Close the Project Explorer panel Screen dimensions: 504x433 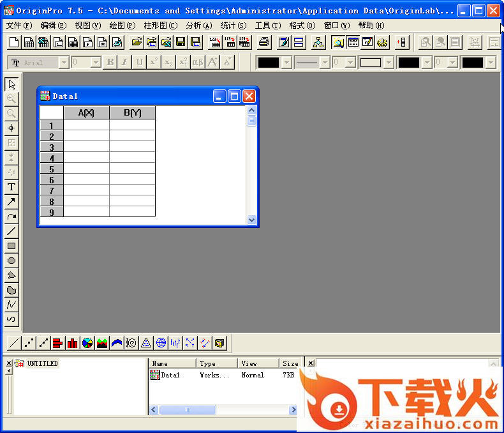[9, 363]
